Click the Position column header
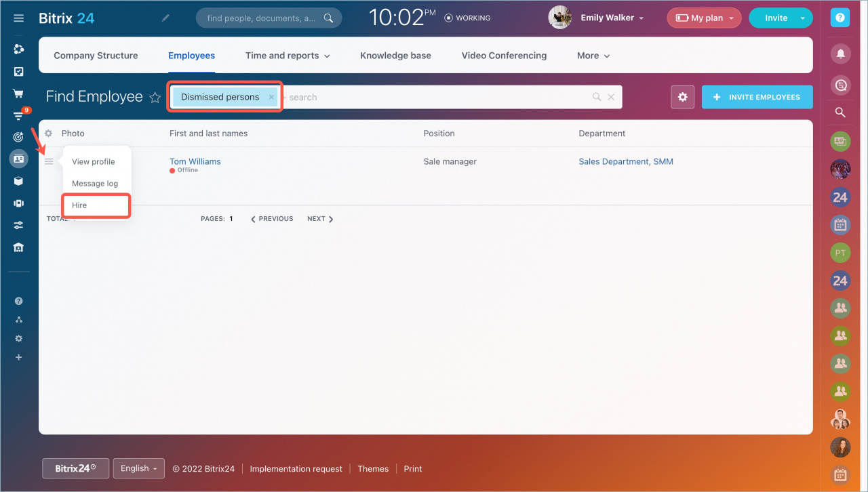This screenshot has height=492, width=868. pyautogui.click(x=439, y=134)
